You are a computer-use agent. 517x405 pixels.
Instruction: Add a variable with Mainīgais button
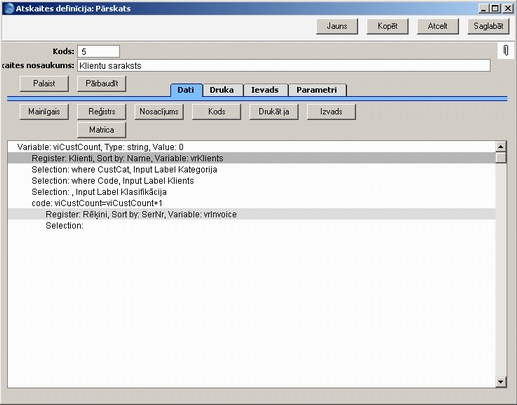coord(44,112)
